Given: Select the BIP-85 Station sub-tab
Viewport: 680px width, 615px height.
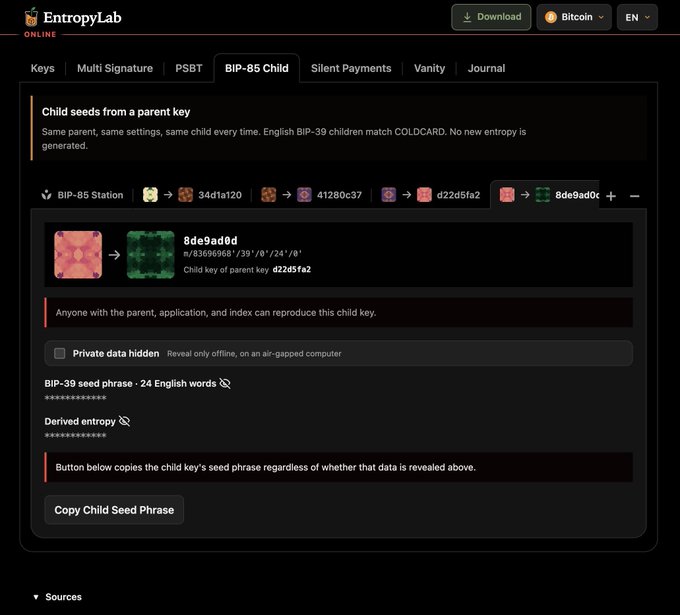Looking at the screenshot, I should coord(82,195).
